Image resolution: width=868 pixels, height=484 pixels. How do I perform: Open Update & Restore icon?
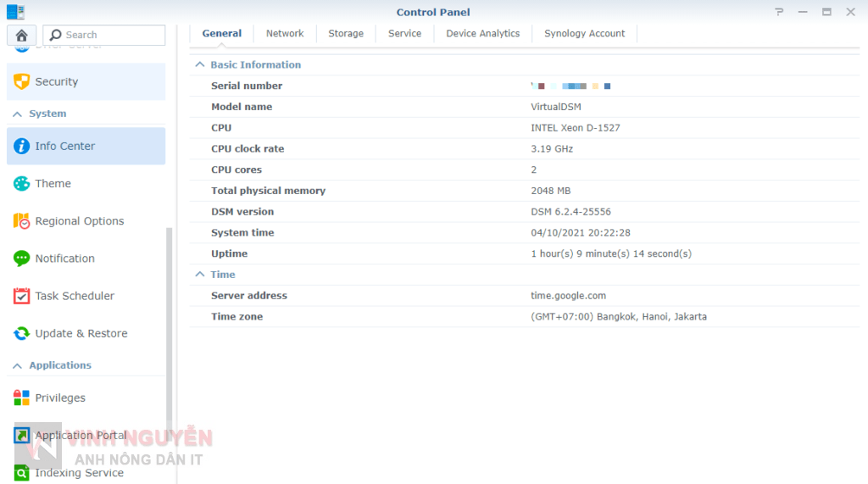tap(22, 333)
